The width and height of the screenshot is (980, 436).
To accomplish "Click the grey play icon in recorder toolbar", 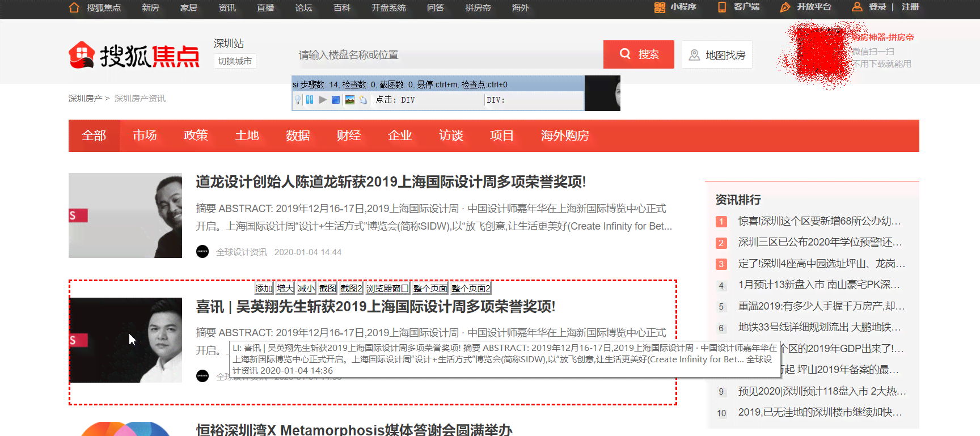I will pyautogui.click(x=323, y=100).
